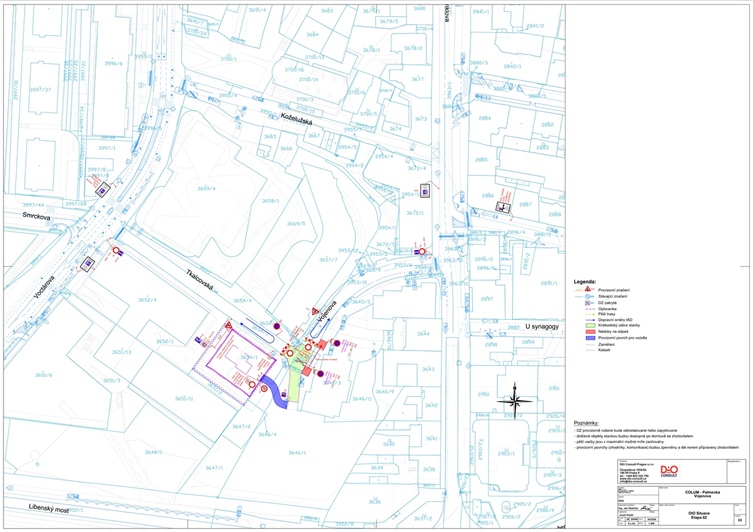Select the Koželužská street label
Viewport: 753px width, 532px height.
pyautogui.click(x=297, y=120)
